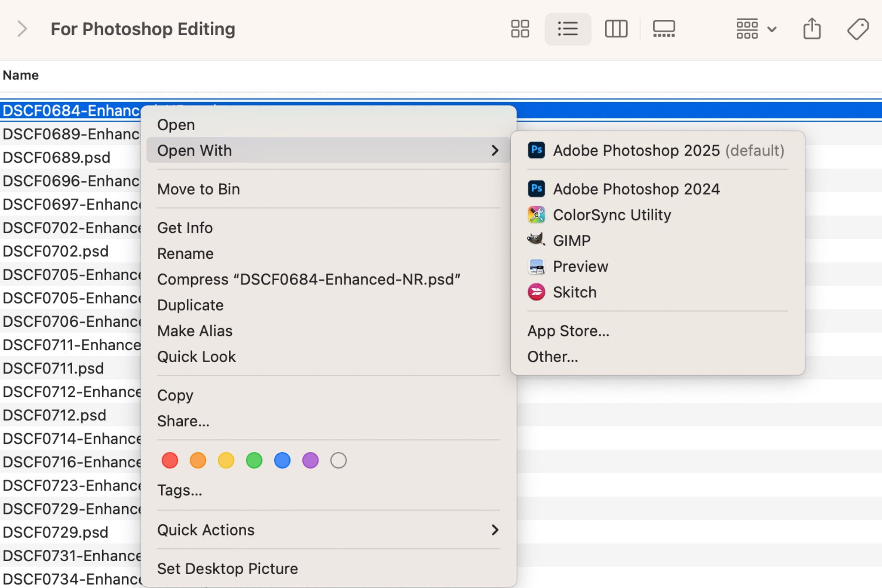
Task: Switch to column view in Finder toolbar
Action: point(616,29)
